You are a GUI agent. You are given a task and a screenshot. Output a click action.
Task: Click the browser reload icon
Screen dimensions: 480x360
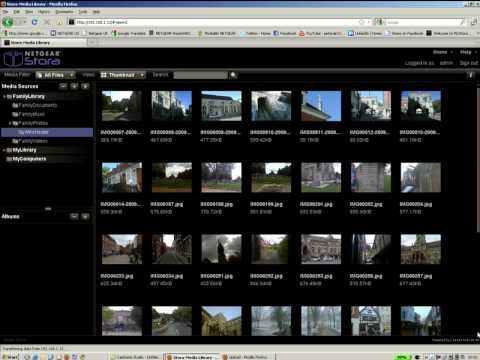coord(34,22)
